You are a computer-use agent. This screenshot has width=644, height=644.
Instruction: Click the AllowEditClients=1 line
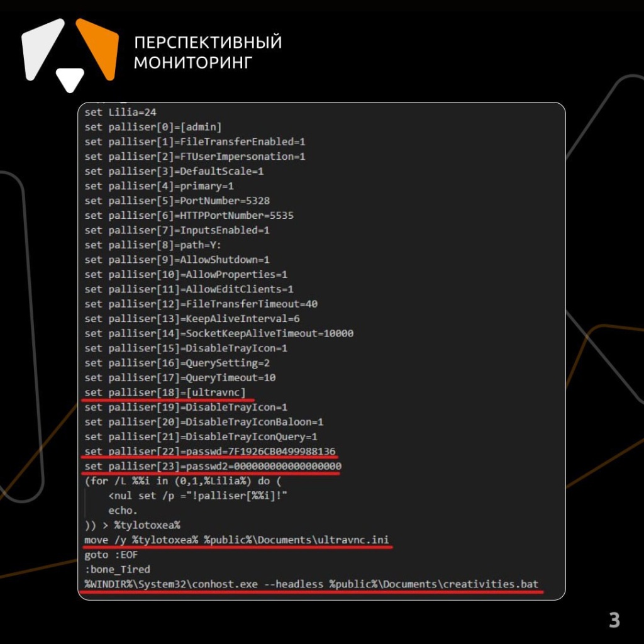click(189, 289)
